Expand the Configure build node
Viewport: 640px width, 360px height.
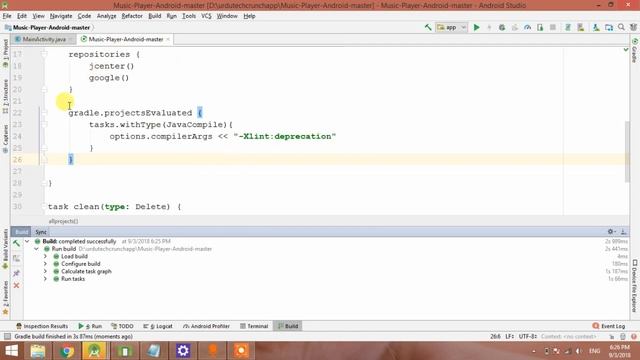click(x=45, y=264)
